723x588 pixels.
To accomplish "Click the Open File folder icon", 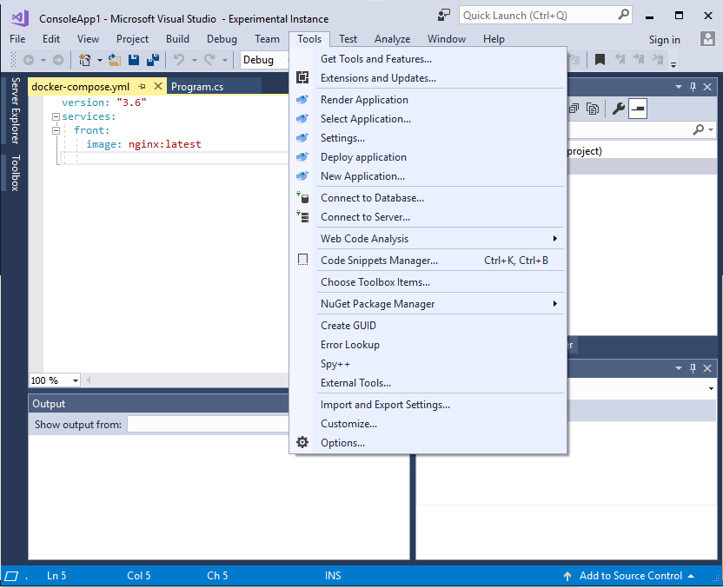I will [x=115, y=60].
